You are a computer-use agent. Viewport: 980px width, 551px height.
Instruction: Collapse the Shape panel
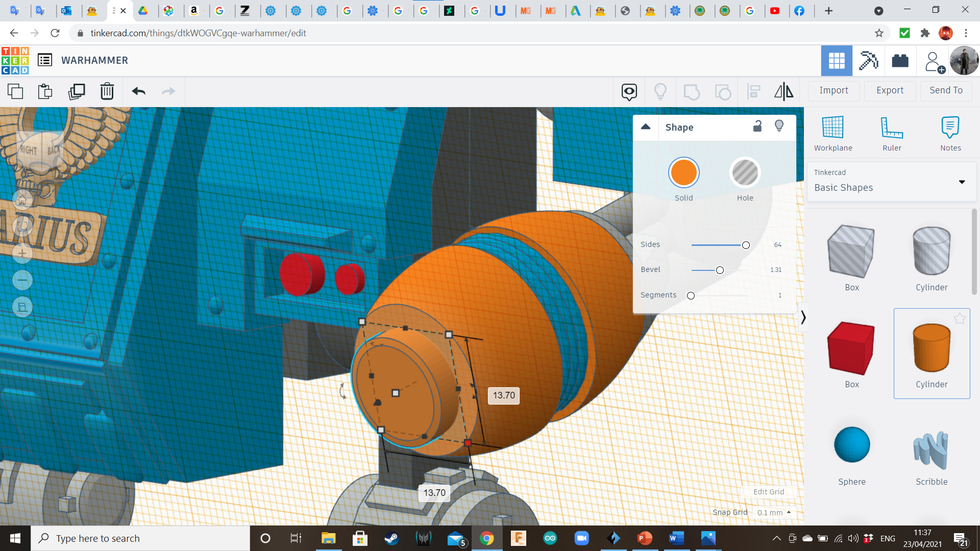point(646,127)
